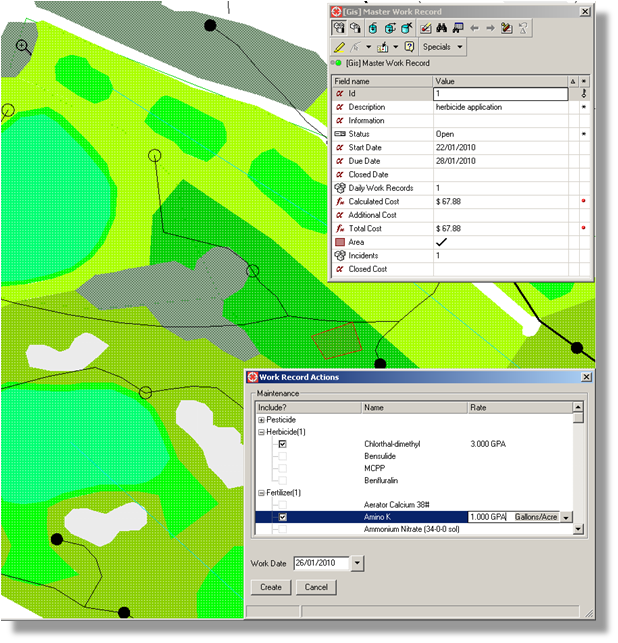Image resolution: width=618 pixels, height=643 pixels.
Task: Click the question mark help icon
Action: pyautogui.click(x=410, y=47)
